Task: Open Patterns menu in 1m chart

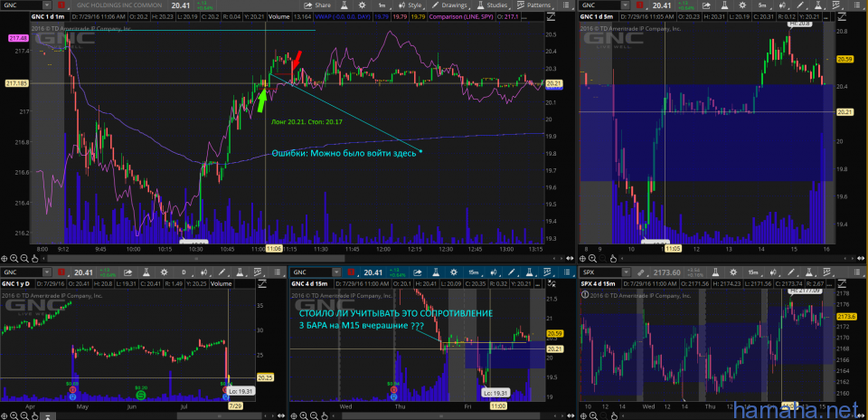Action: click(535, 5)
